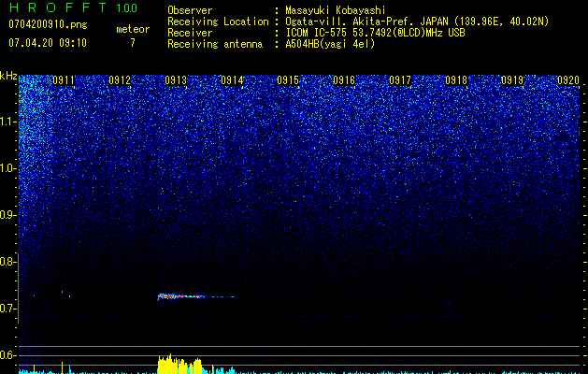
Task: Click the 0920 time marker
Action: [568, 80]
